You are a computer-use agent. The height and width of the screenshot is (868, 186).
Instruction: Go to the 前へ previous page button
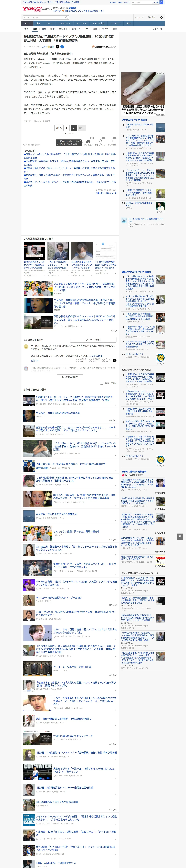(58, 128)
